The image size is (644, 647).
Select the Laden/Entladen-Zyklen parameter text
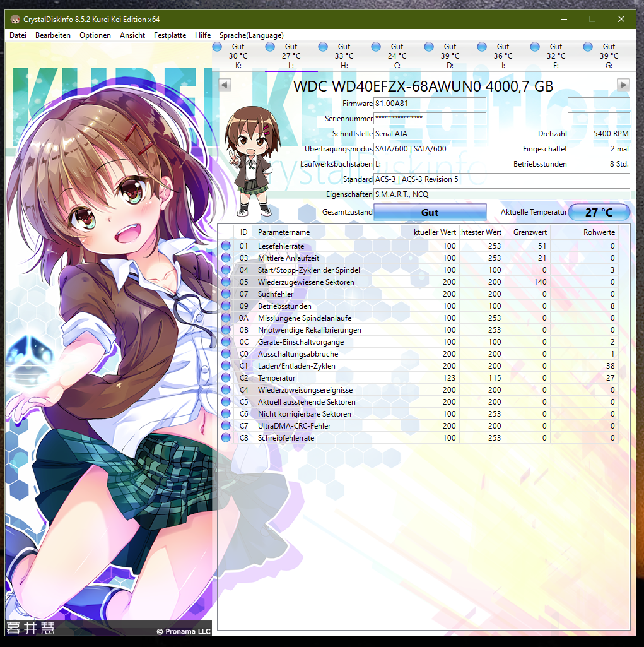pos(296,365)
